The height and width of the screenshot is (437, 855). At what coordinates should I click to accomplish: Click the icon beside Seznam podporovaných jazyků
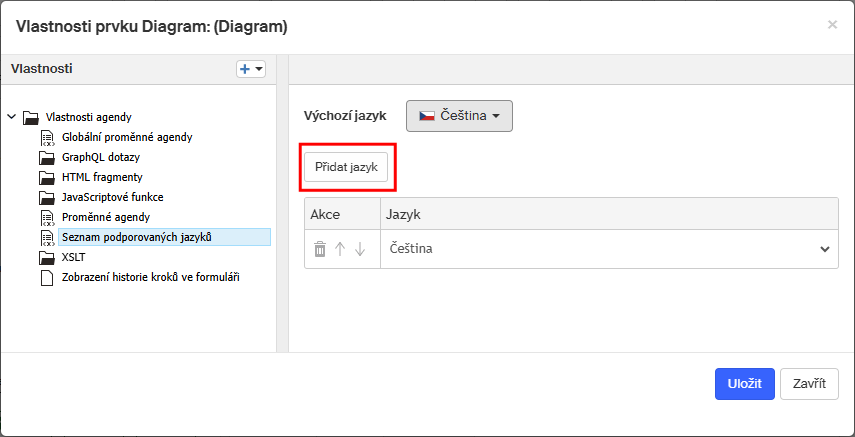(49, 238)
